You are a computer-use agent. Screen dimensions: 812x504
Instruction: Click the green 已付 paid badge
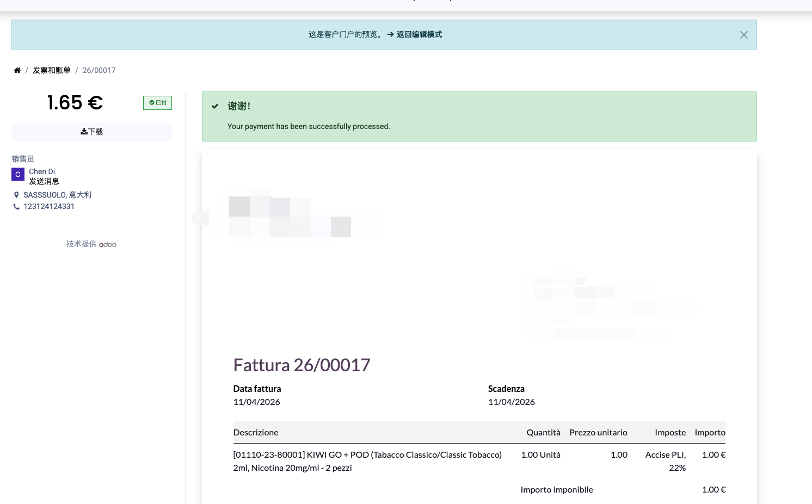point(157,103)
